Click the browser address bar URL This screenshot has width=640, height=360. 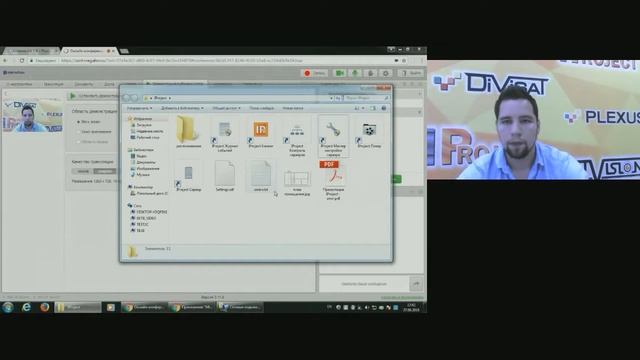click(x=182, y=60)
